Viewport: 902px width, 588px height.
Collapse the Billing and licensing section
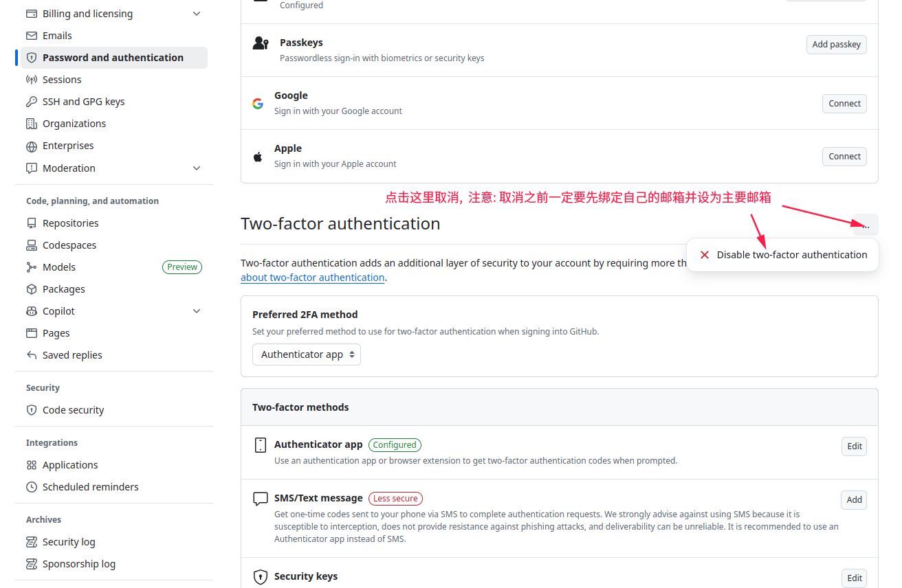(x=197, y=13)
